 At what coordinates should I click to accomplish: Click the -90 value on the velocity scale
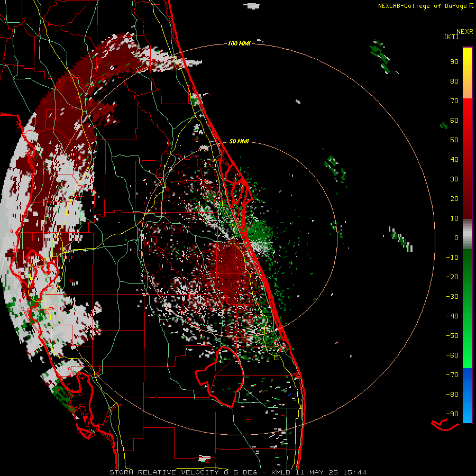pyautogui.click(x=452, y=414)
